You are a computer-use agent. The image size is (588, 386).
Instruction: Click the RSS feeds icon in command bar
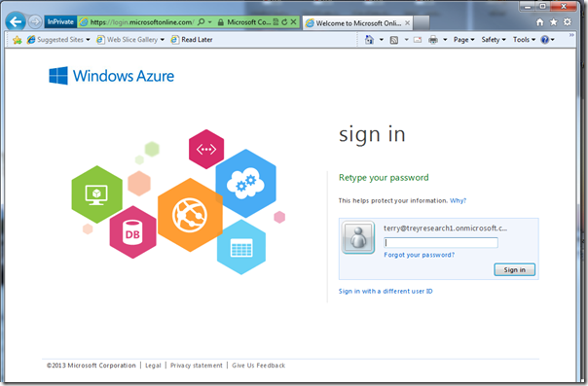(x=394, y=40)
